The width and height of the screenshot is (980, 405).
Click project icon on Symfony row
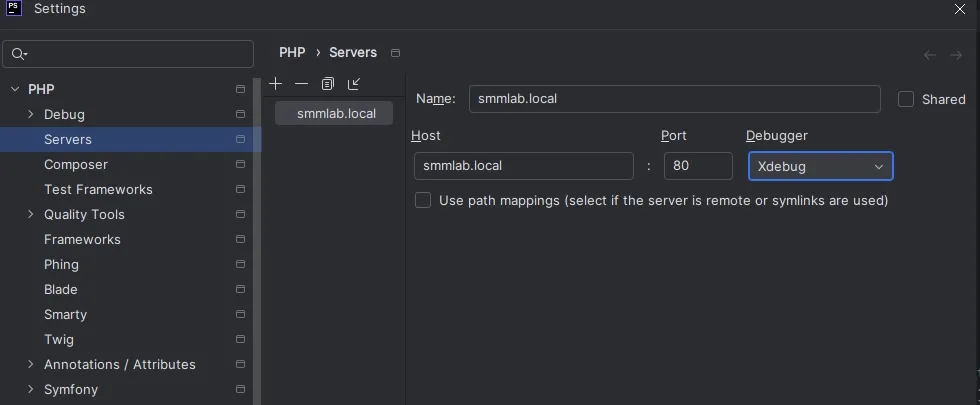click(x=240, y=389)
